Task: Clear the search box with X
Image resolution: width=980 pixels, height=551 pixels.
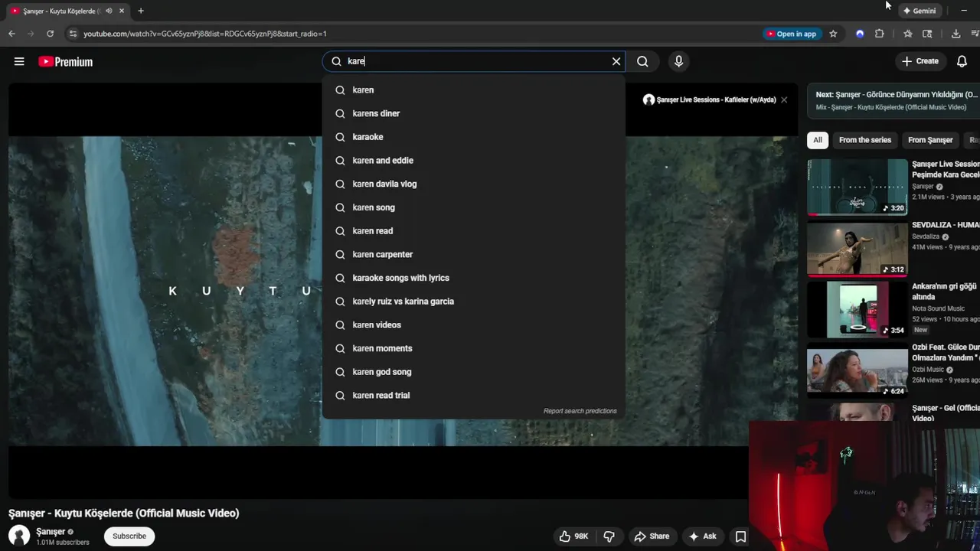Action: point(616,61)
